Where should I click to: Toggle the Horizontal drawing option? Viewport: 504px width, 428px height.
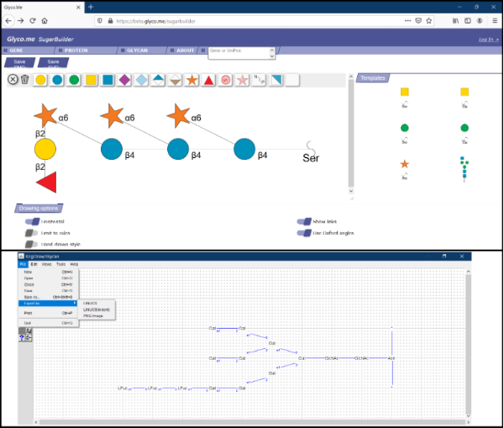(33, 222)
